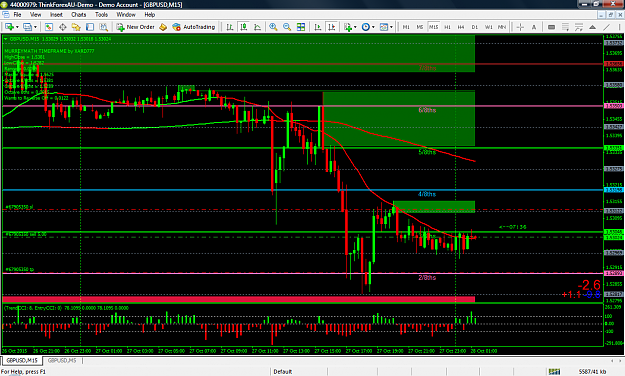
Task: Tile windows with the grid icon
Action: click(x=301, y=27)
